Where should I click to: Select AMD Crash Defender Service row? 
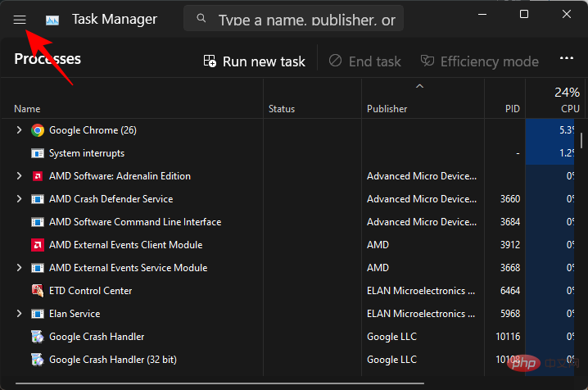[288, 199]
